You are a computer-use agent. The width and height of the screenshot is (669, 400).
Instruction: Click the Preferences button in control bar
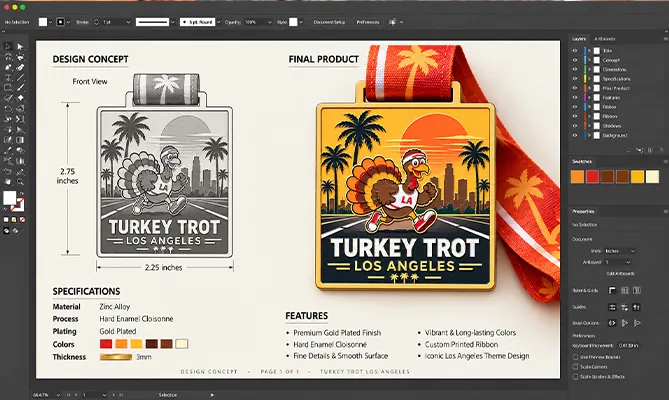(367, 22)
